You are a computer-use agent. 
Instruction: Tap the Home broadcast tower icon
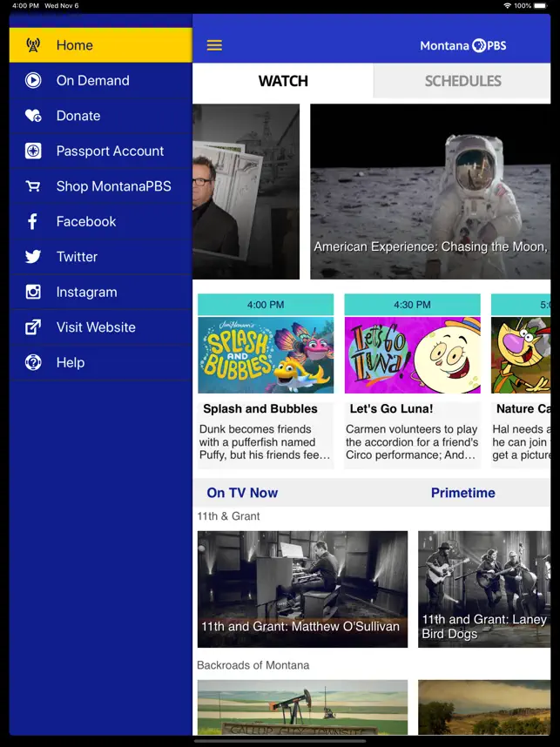(33, 45)
